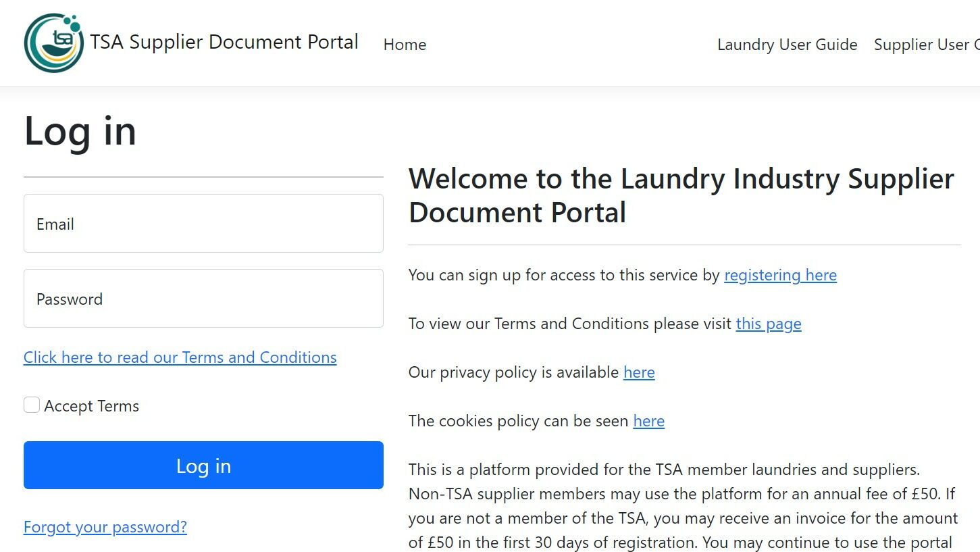The height and width of the screenshot is (552, 980).
Task: Click inside the Password field
Action: coord(203,298)
